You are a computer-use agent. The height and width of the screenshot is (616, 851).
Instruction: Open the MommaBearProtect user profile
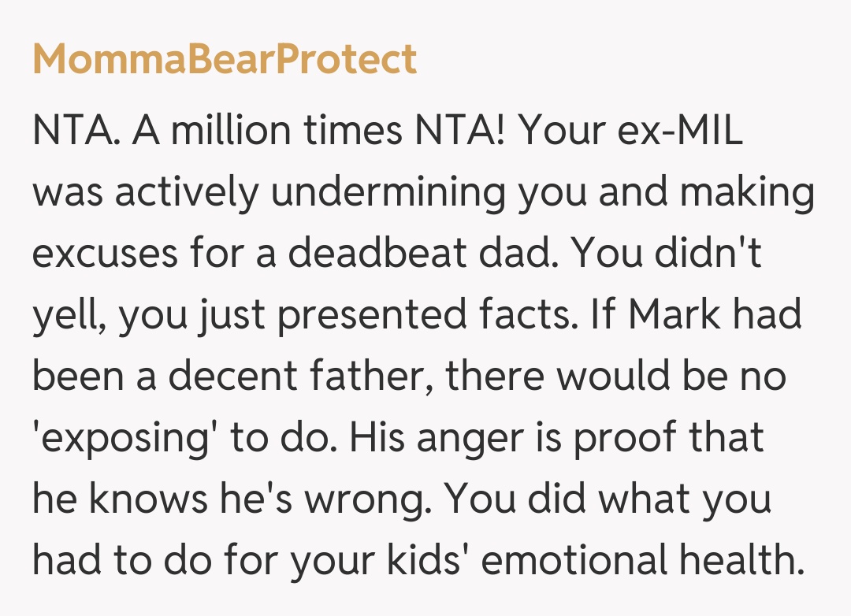pyautogui.click(x=225, y=60)
